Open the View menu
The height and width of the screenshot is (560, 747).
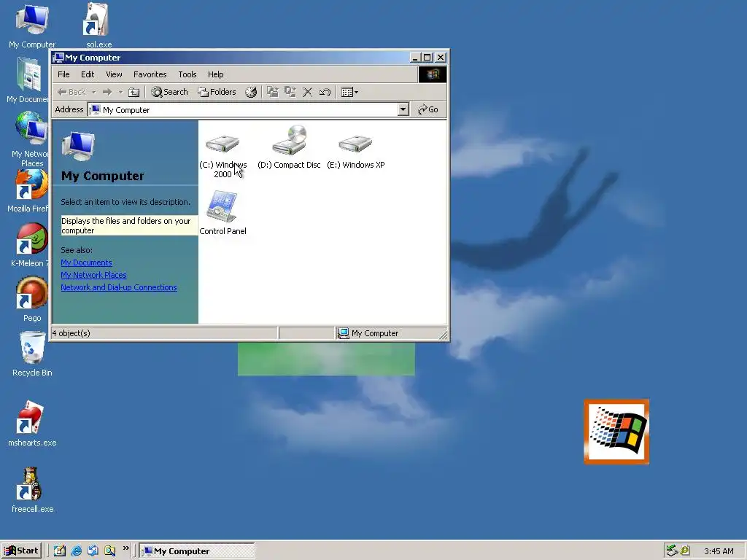[x=114, y=74]
